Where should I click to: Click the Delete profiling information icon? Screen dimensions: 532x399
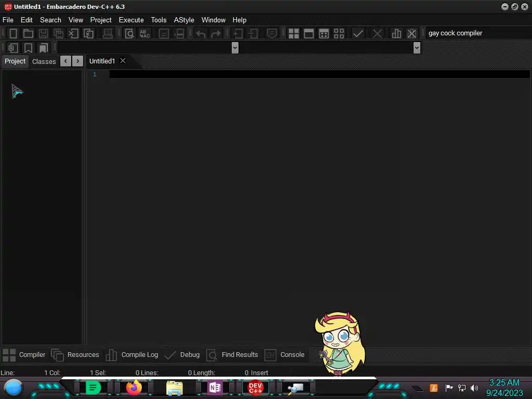411,33
